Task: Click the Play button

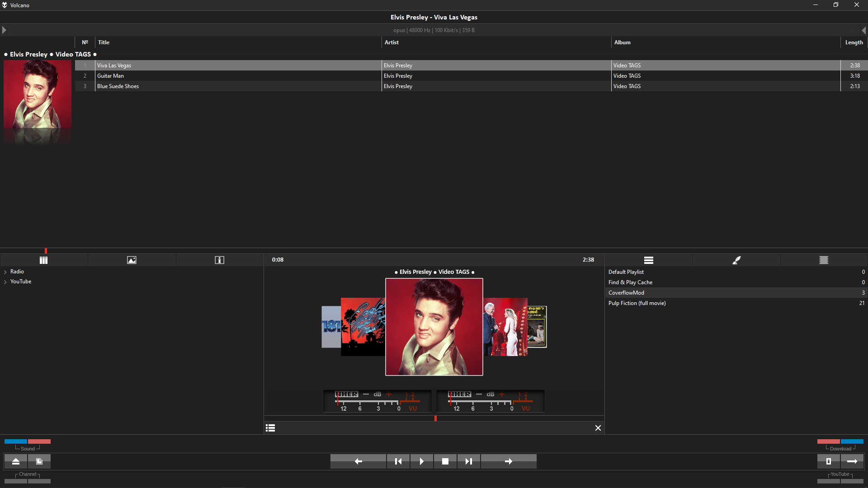Action: (x=421, y=461)
